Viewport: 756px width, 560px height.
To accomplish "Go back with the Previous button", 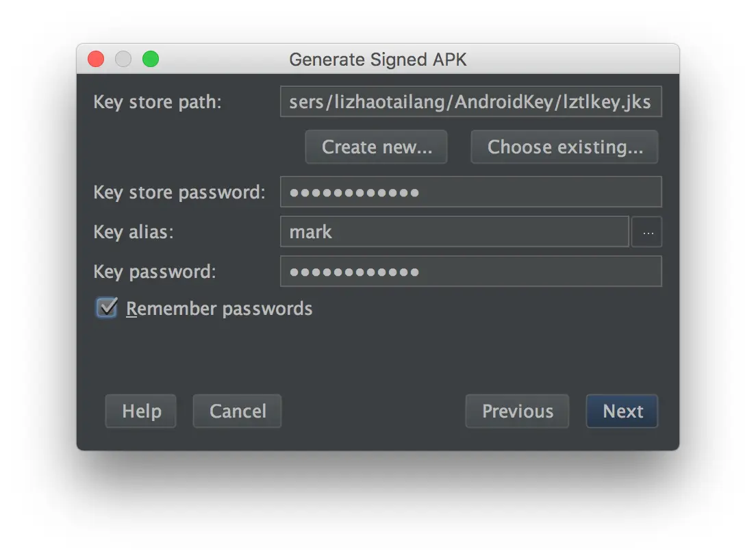I will click(x=517, y=411).
